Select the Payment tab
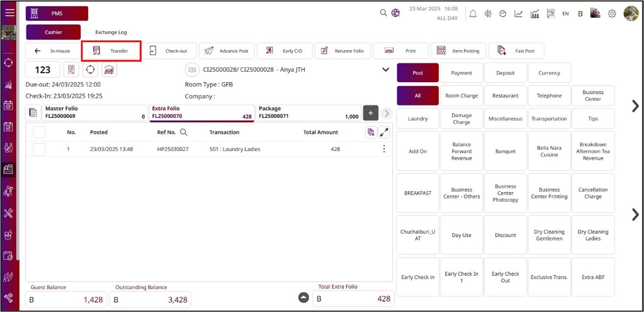This screenshot has height=312, width=644. click(x=461, y=73)
